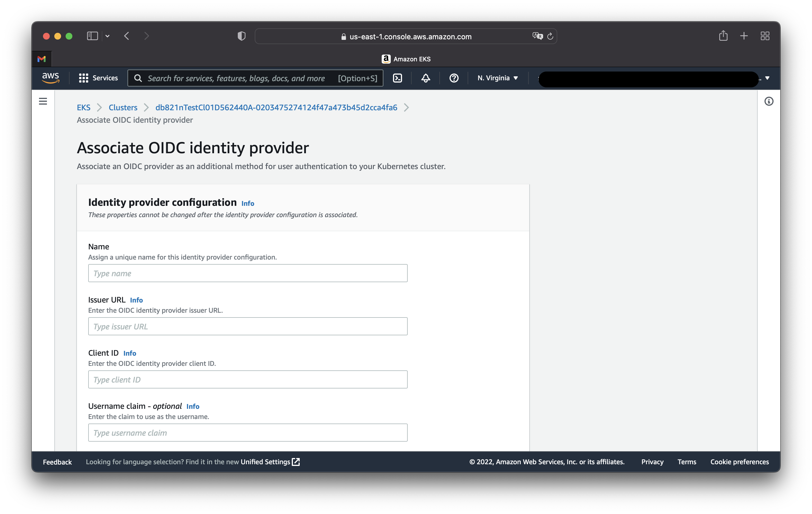Go back to previous page
This screenshot has width=812, height=514.
pos(127,36)
